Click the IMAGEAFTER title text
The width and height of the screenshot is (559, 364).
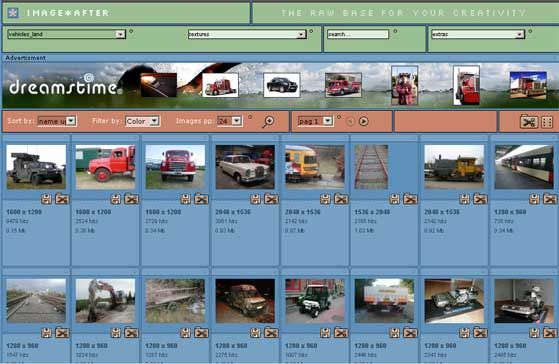68,13
